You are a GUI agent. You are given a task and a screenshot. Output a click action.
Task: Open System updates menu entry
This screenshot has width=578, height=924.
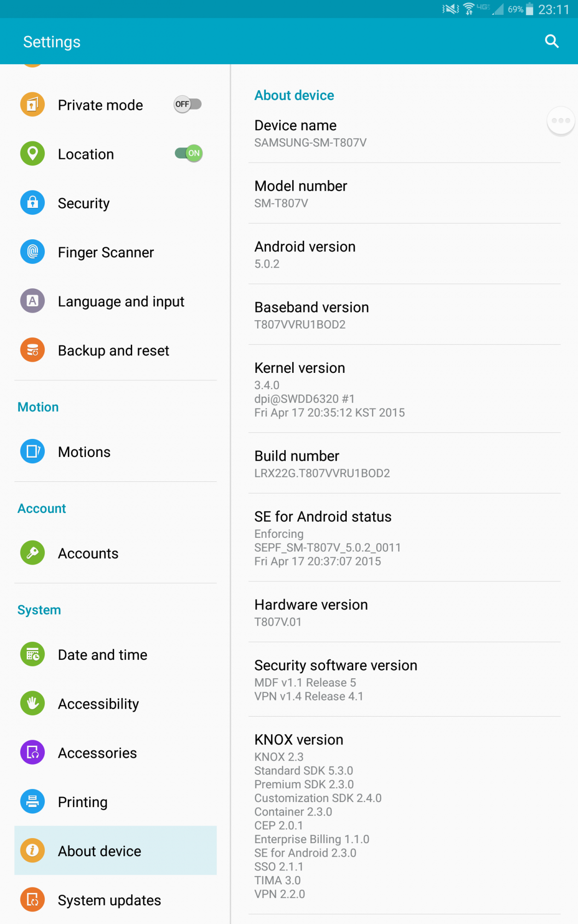point(109,900)
